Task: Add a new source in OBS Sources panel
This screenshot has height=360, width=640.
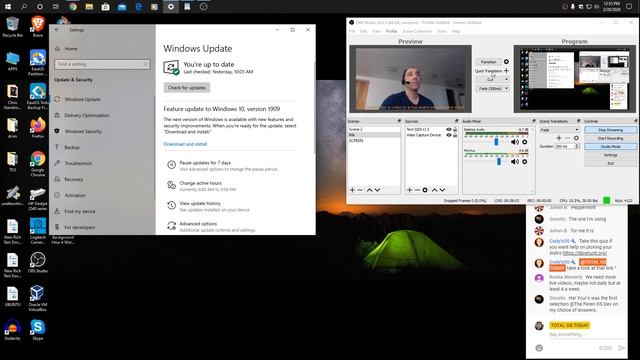Action: pyautogui.click(x=409, y=190)
